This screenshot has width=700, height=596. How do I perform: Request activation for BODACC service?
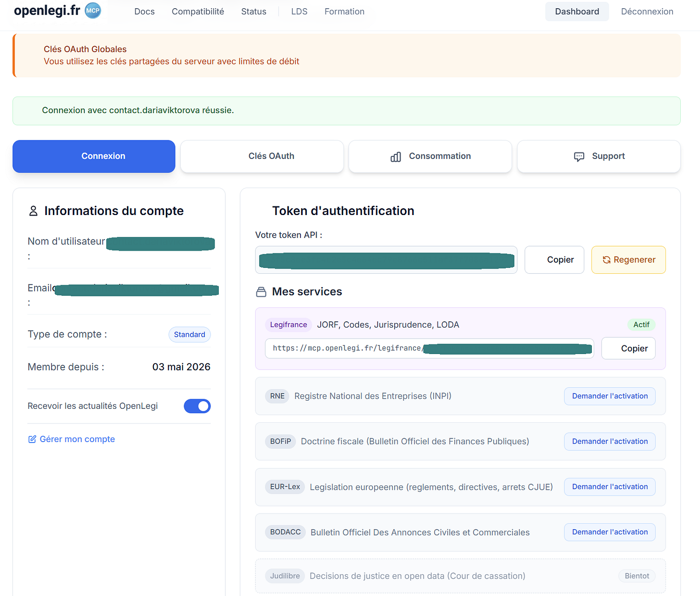tap(610, 532)
